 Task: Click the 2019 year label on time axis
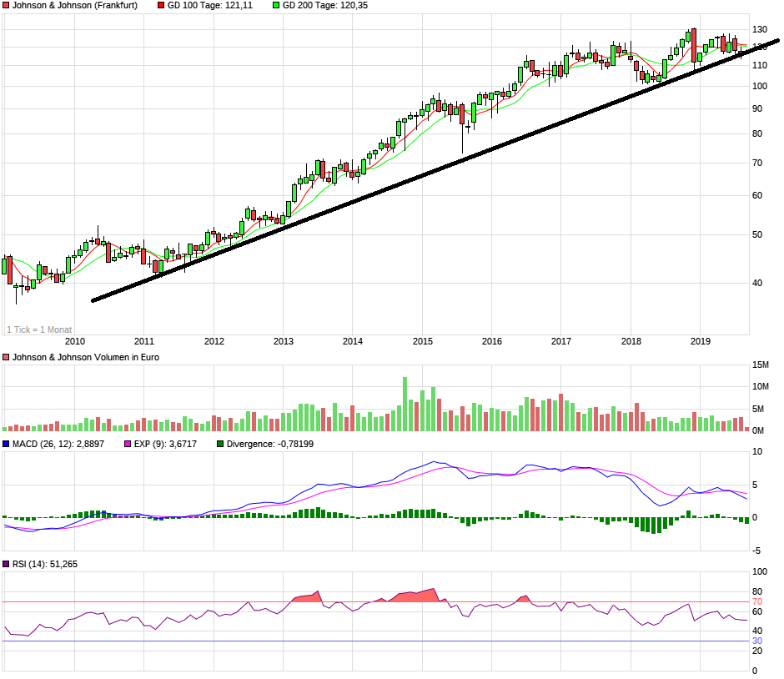pyautogui.click(x=701, y=340)
